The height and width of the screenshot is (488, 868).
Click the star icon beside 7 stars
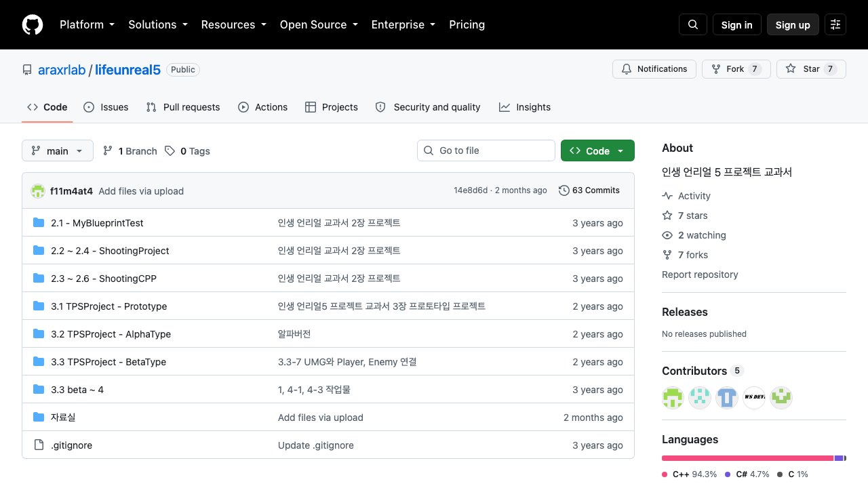(667, 216)
